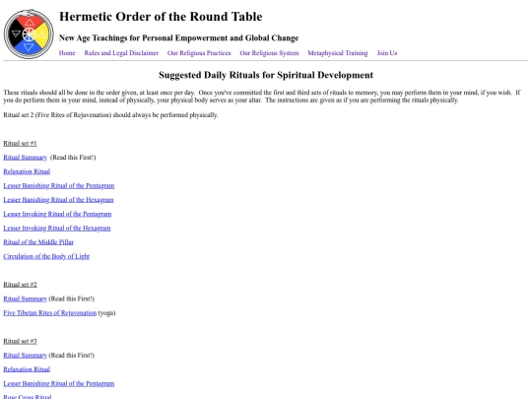Screen dimensions: 532x399
Task: Click the Hermetic Order of the Round Table title
Action: 161,17
